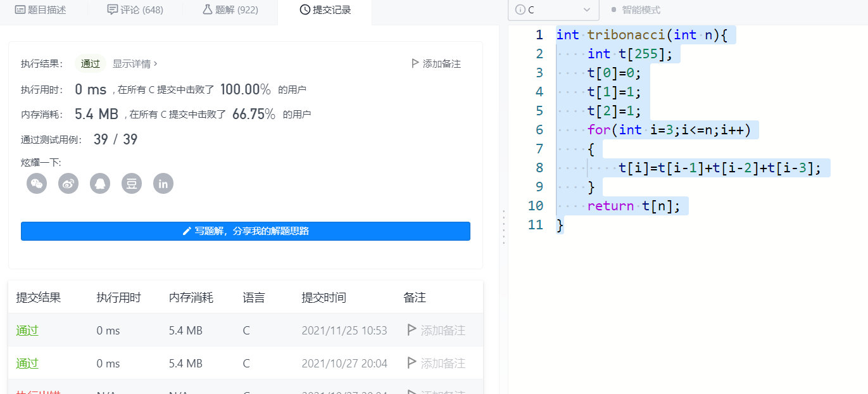Click the 提交时间 column header
Image resolution: width=868 pixels, height=394 pixels.
pyautogui.click(x=324, y=297)
